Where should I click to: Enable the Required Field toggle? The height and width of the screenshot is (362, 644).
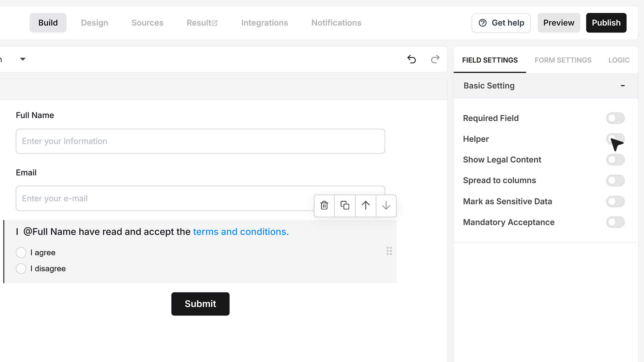pyautogui.click(x=615, y=118)
